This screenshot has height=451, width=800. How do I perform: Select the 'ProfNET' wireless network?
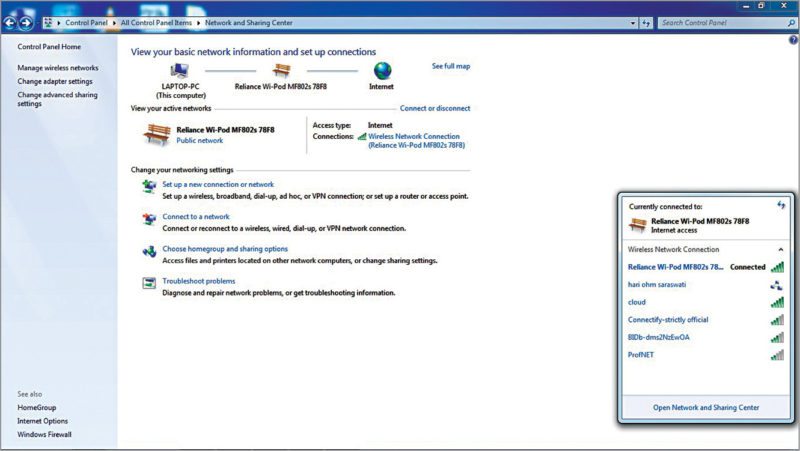643,354
